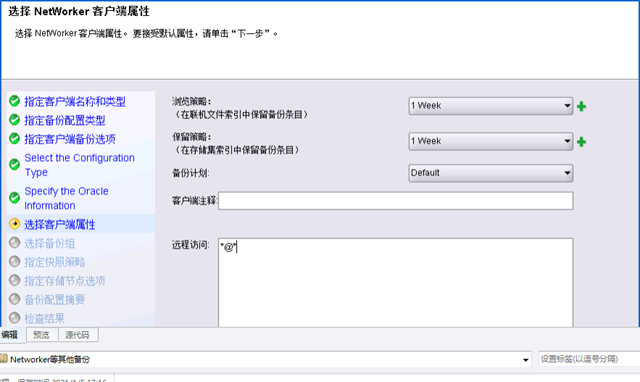Click green plus next to retention policy
Screen dimensions: 640x382
[x=581, y=142]
